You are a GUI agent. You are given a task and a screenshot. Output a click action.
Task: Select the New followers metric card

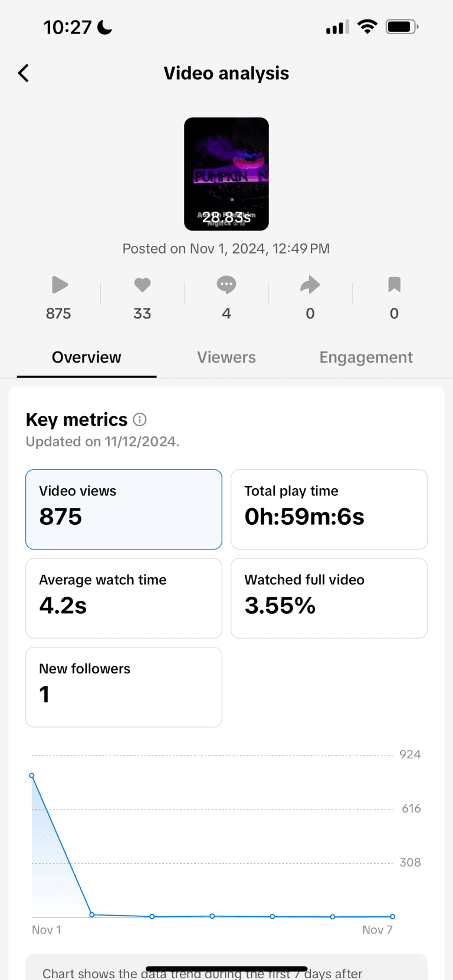pos(123,687)
